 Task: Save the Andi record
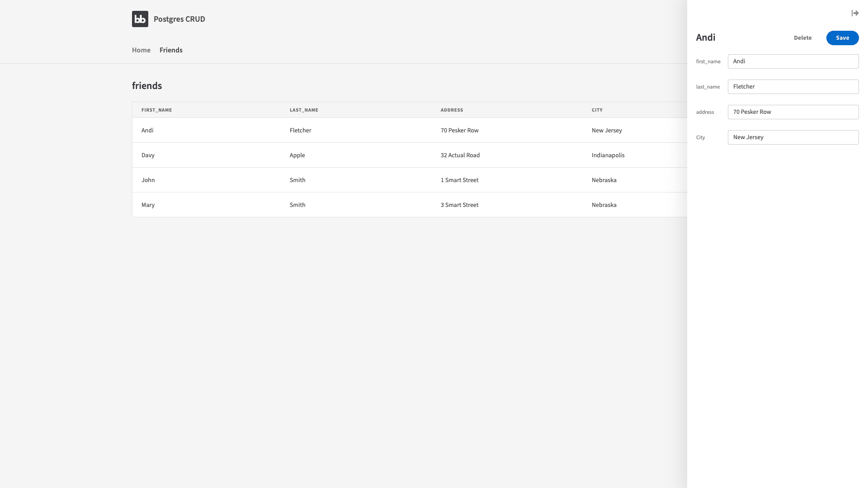pyautogui.click(x=842, y=38)
